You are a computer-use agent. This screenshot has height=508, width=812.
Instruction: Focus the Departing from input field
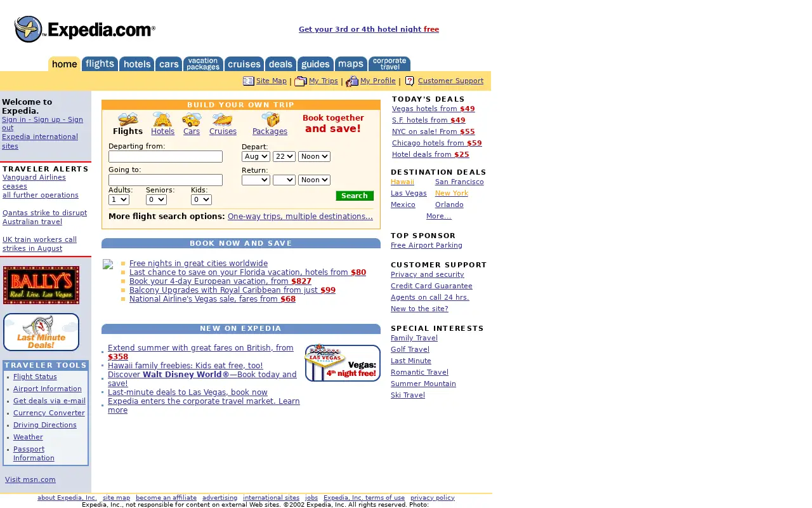coord(166,156)
